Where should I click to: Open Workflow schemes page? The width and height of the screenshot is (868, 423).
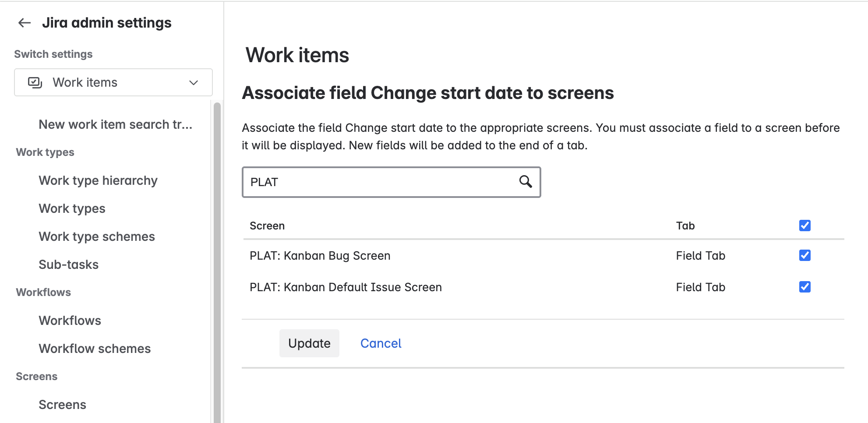tap(95, 349)
